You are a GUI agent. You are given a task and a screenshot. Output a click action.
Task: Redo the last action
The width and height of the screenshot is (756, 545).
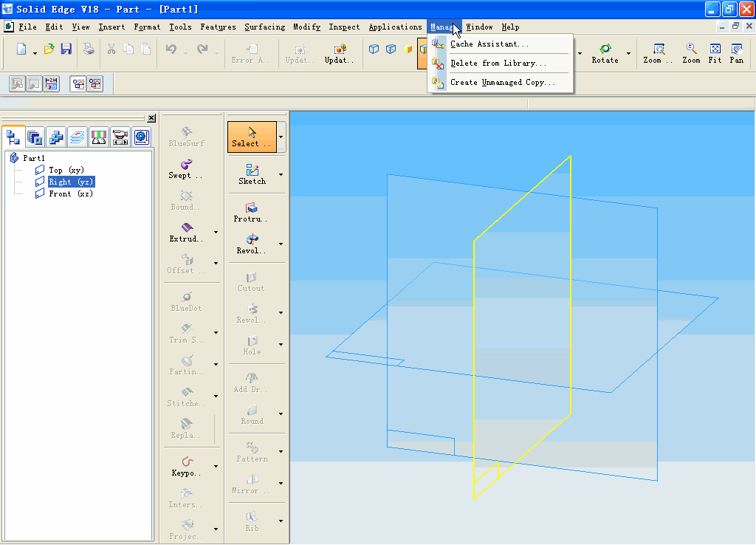202,49
